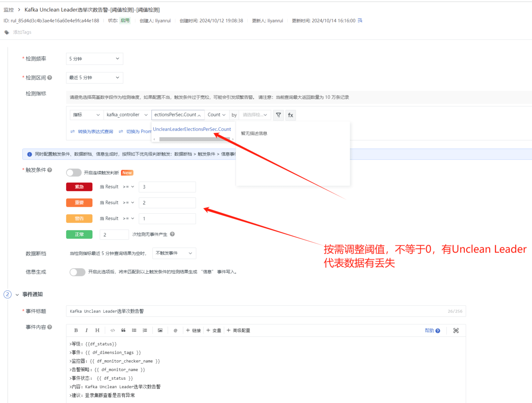Click the 转换为表达式查询 swap icon
532x403 pixels.
point(73,131)
